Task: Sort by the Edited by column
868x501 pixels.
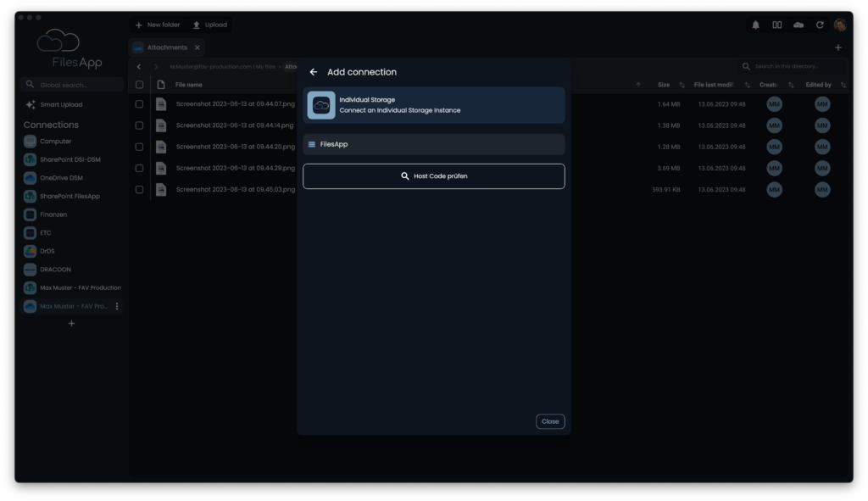Action: click(x=818, y=85)
